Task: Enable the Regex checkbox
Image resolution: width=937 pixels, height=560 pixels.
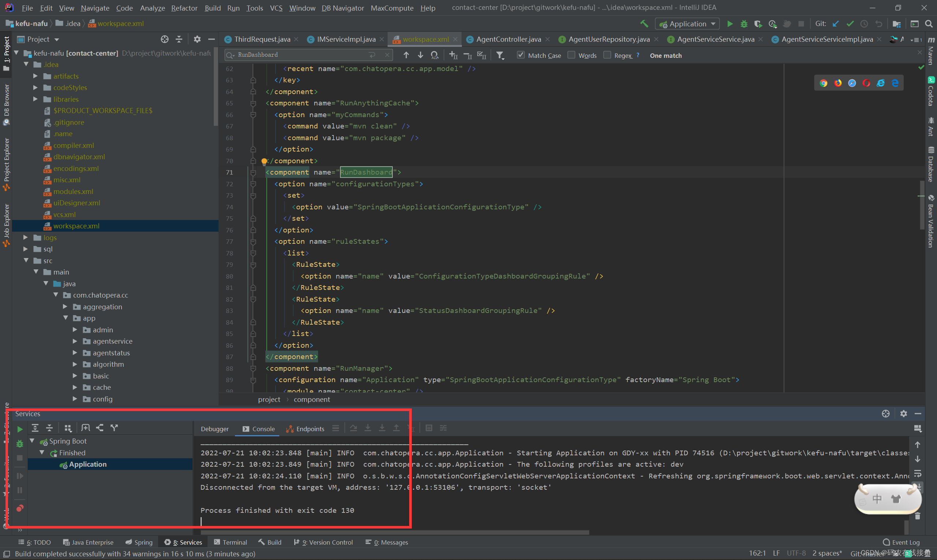Action: (607, 55)
